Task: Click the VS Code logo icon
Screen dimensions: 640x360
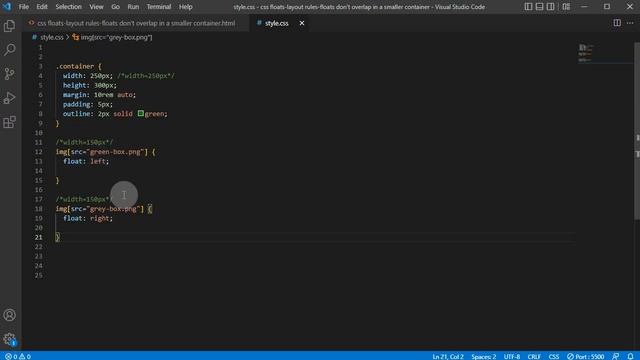Action: (7, 7)
